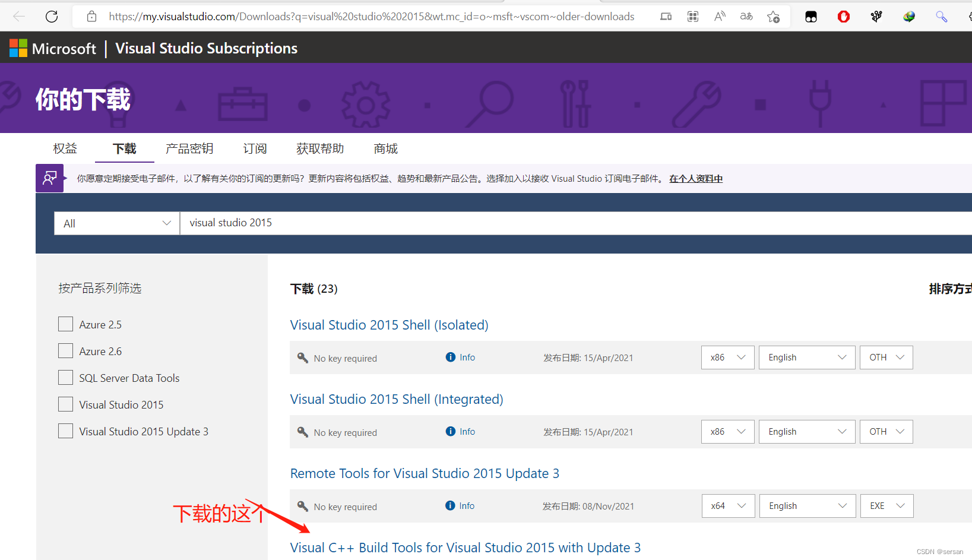Click Info icon for Remote Tools row
The width and height of the screenshot is (972, 560).
pyautogui.click(x=451, y=505)
